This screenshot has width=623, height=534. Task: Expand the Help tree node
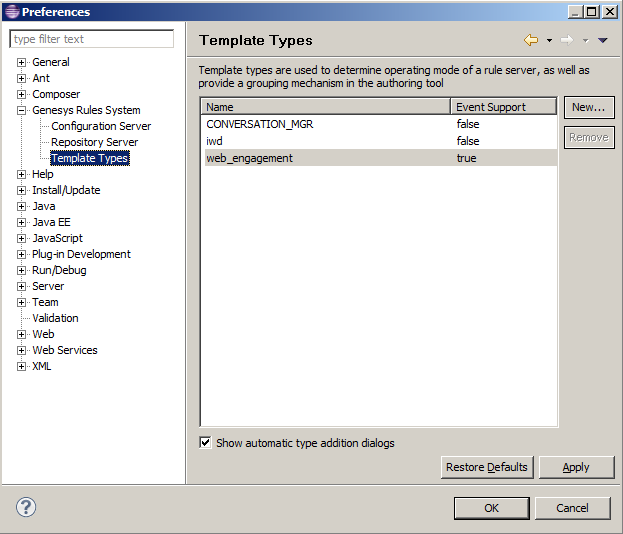[x=21, y=174]
